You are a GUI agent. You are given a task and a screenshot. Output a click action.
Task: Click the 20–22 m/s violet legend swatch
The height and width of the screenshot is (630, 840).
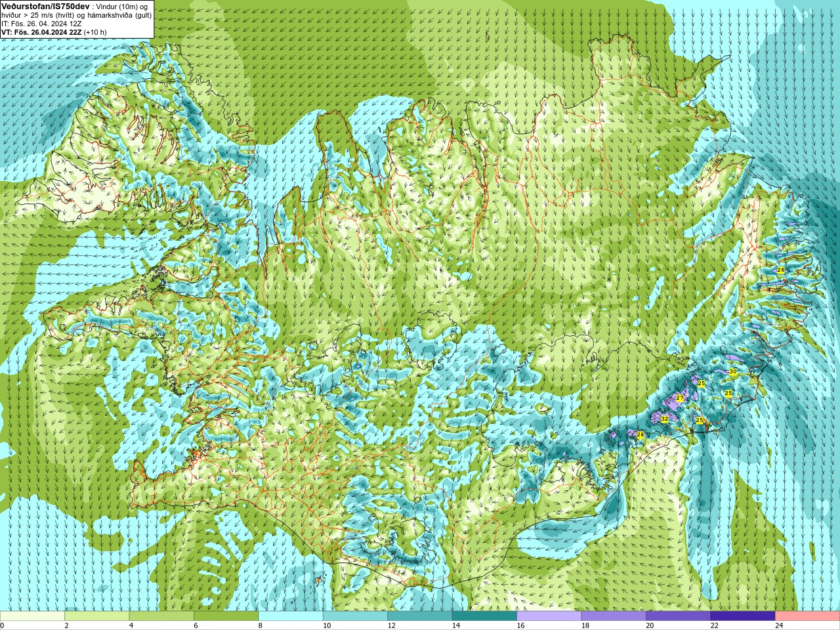678,616
